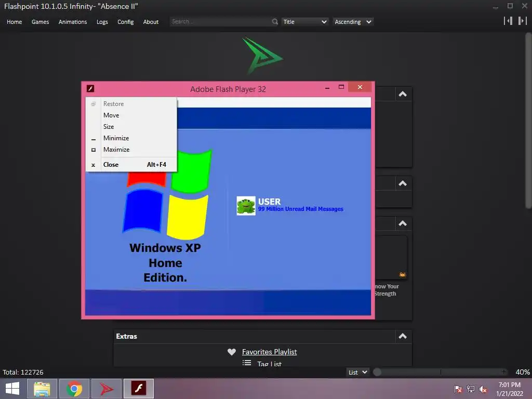Image resolution: width=532 pixels, height=399 pixels.
Task: Open the Config tab
Action: [126, 22]
